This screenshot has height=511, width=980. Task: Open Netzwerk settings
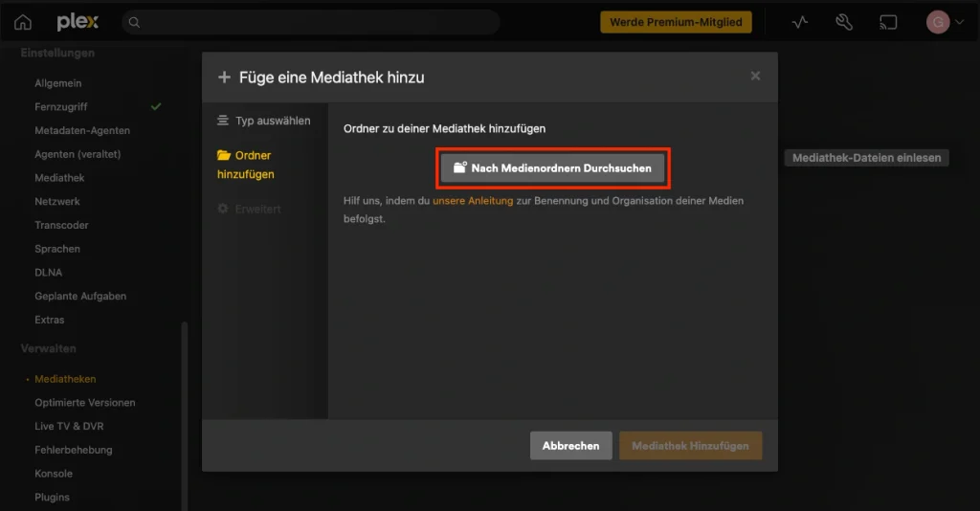(56, 202)
